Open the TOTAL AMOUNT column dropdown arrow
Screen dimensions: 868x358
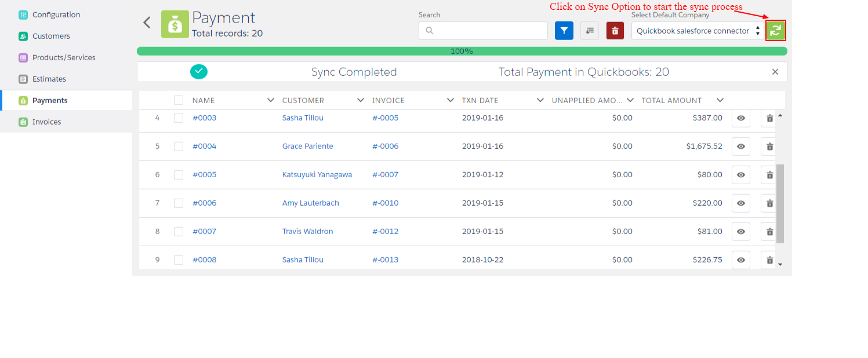pos(720,100)
